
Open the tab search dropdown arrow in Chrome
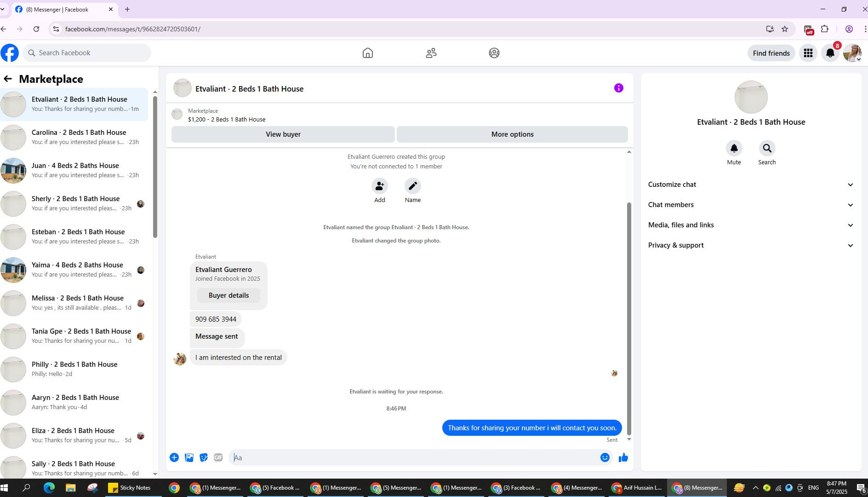coord(3,9)
